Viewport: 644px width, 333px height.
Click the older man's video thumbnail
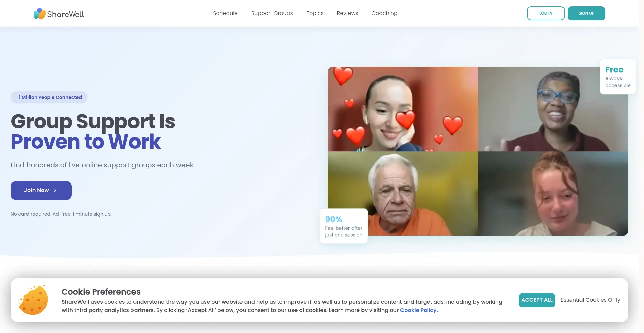pos(403,193)
